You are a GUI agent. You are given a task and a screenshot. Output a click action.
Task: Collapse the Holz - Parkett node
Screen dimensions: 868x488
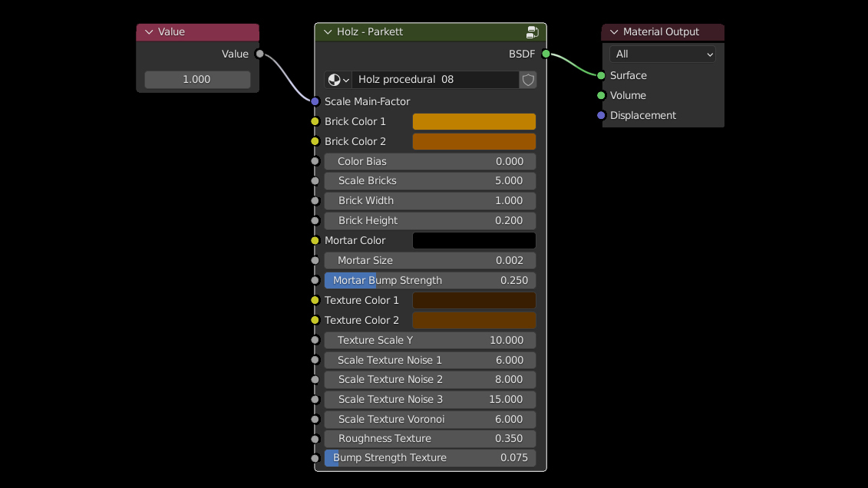click(328, 32)
